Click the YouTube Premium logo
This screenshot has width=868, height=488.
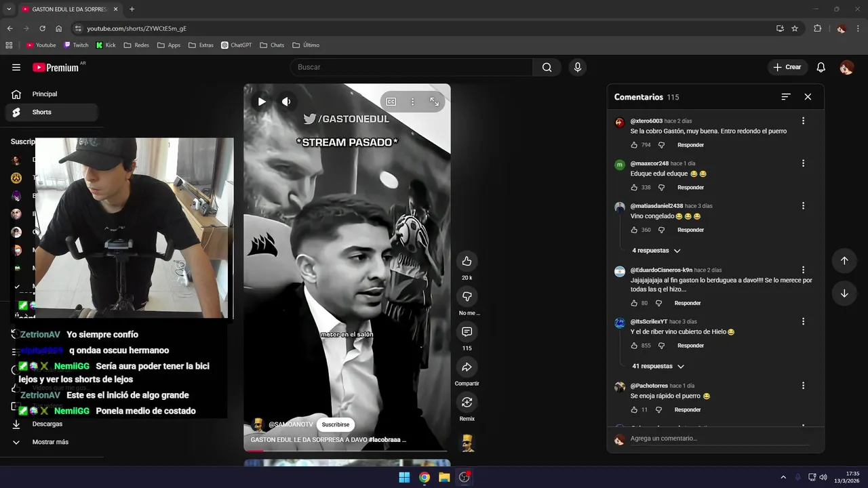pyautogui.click(x=56, y=67)
